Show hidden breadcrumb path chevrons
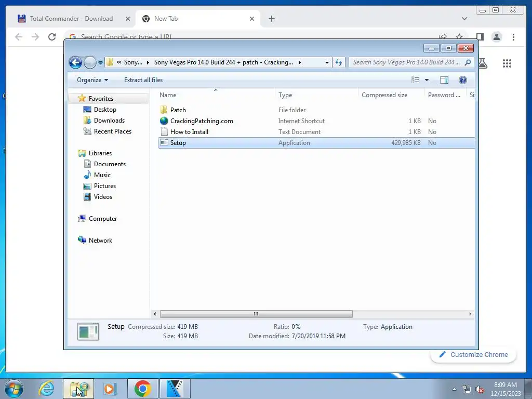The width and height of the screenshot is (532, 399). coord(119,62)
